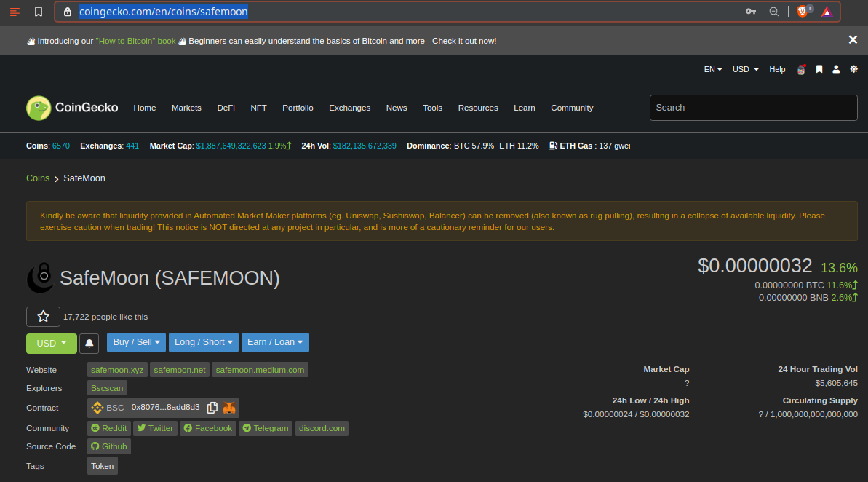Image resolution: width=868 pixels, height=482 pixels.
Task: Expand the EN language selector
Action: coord(712,69)
